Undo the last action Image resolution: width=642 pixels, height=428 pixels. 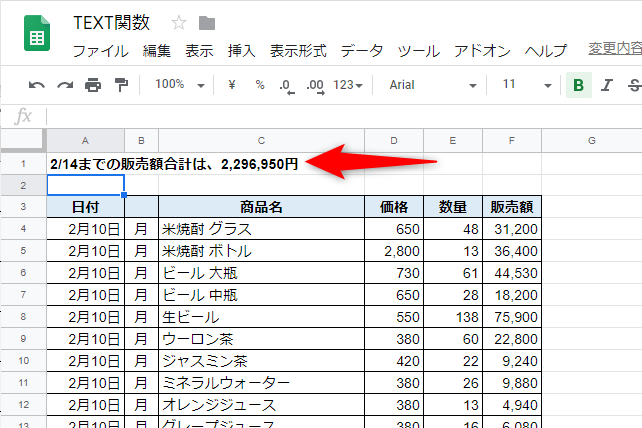point(37,85)
